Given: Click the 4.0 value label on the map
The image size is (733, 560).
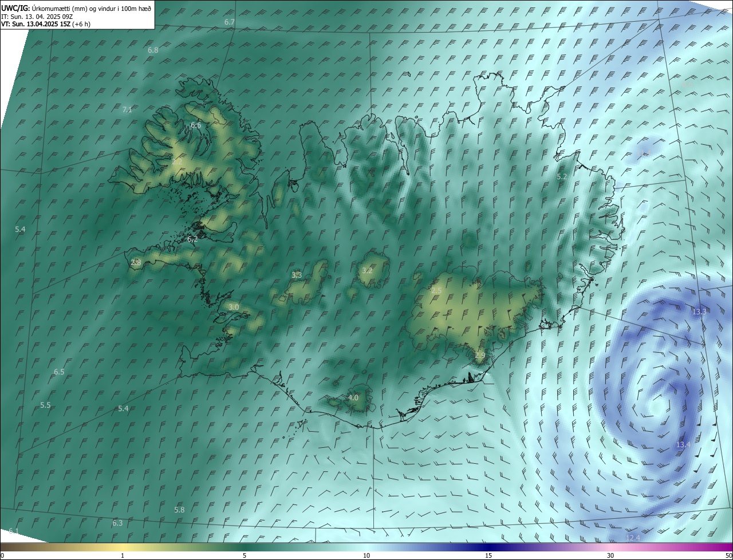Looking at the screenshot, I should click(353, 398).
